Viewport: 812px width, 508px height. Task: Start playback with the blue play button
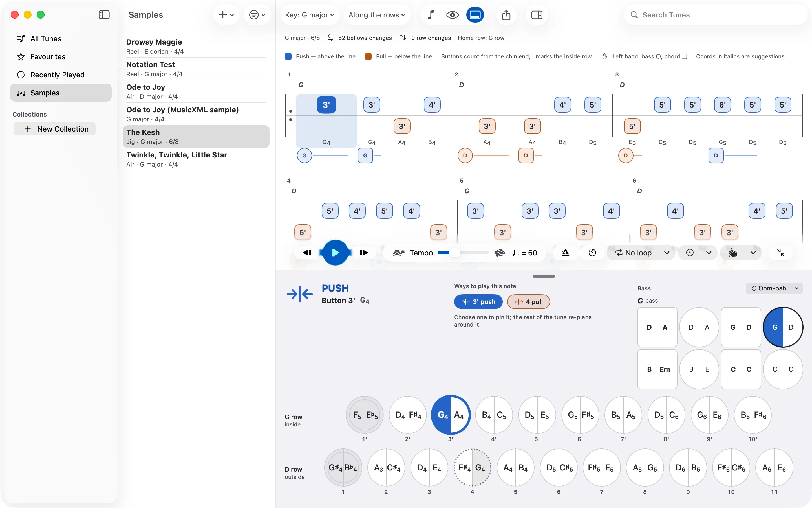point(335,253)
